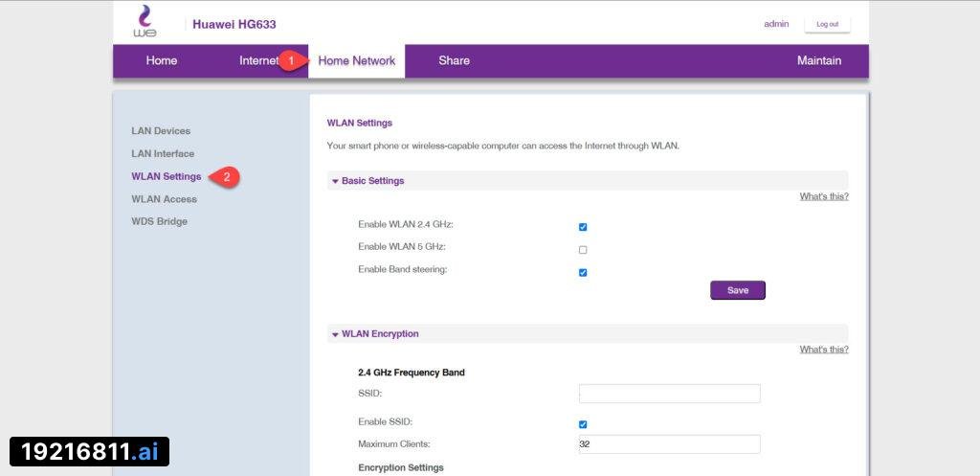Click the admin username link

click(x=776, y=24)
